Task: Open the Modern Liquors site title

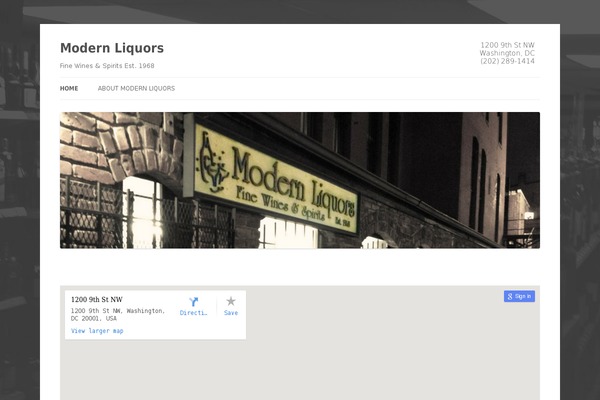Action: click(x=112, y=48)
